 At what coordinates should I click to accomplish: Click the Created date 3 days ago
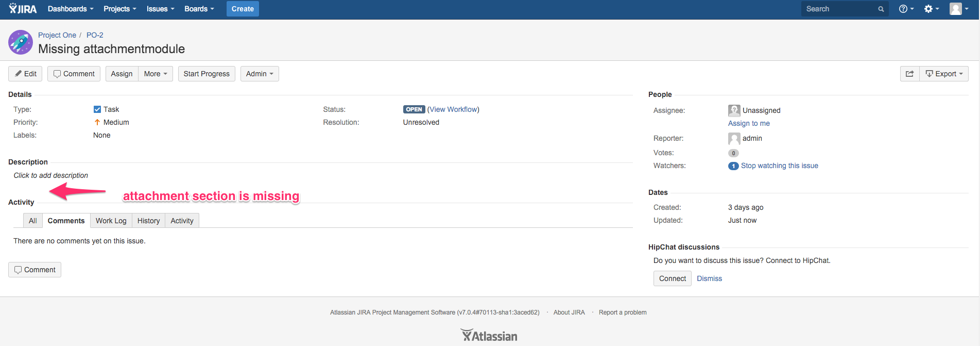[x=746, y=207]
